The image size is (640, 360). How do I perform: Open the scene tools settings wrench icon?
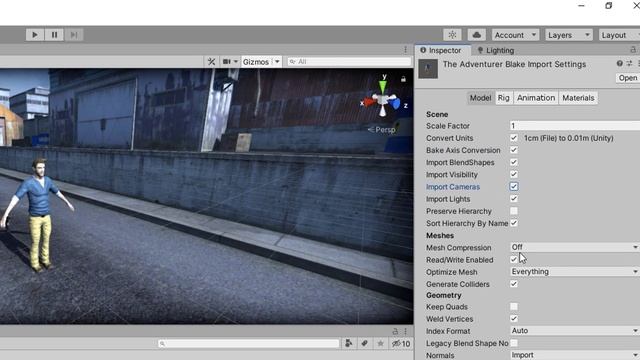pos(211,62)
